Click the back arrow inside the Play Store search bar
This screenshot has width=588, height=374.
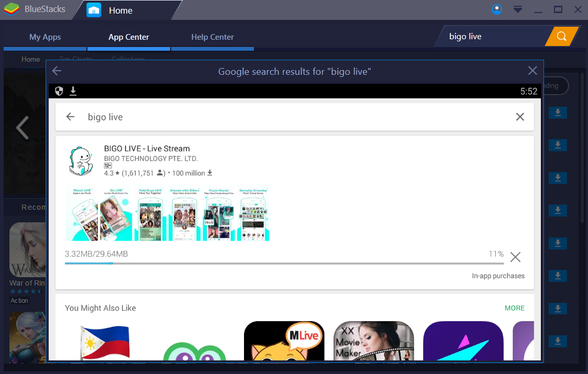click(70, 117)
